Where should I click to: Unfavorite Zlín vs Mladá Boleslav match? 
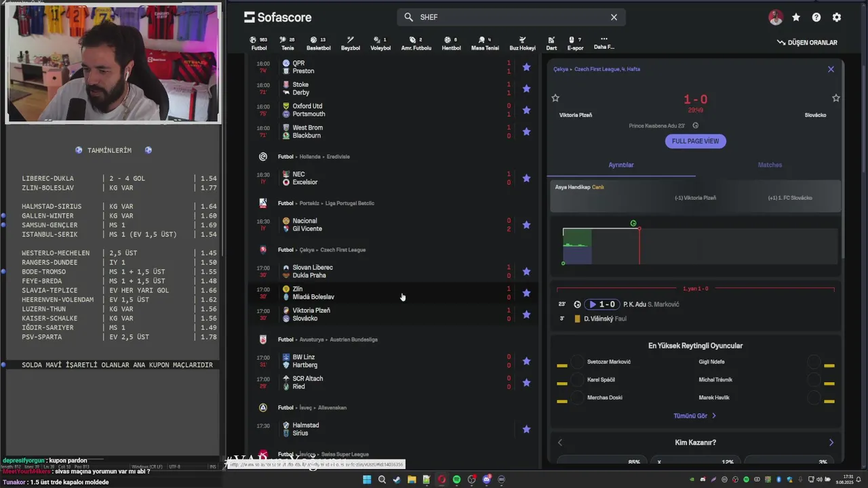(x=526, y=293)
